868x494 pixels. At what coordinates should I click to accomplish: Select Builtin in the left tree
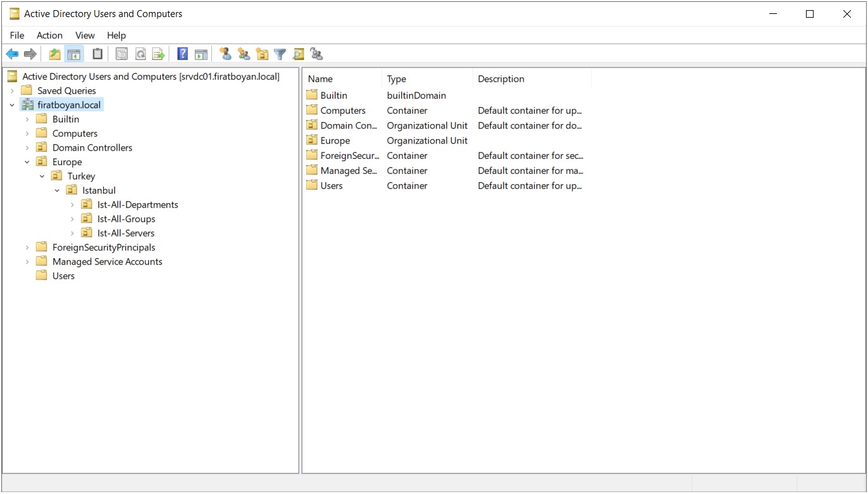pyautogui.click(x=66, y=119)
